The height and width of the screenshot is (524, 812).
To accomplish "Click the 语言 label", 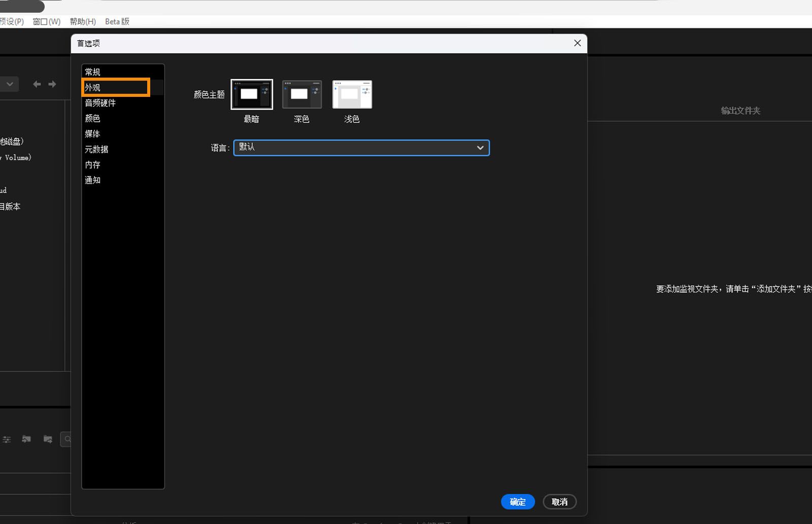I will click(x=220, y=148).
